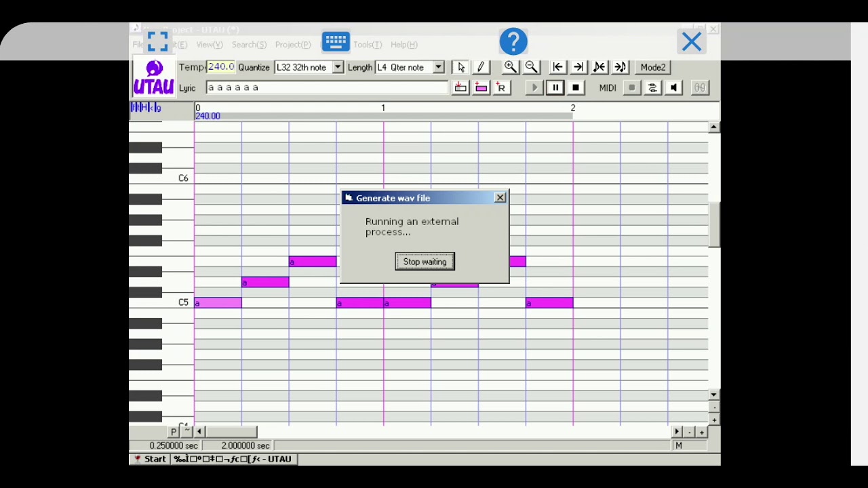Click the speaker icon beside MIDI

(x=673, y=87)
